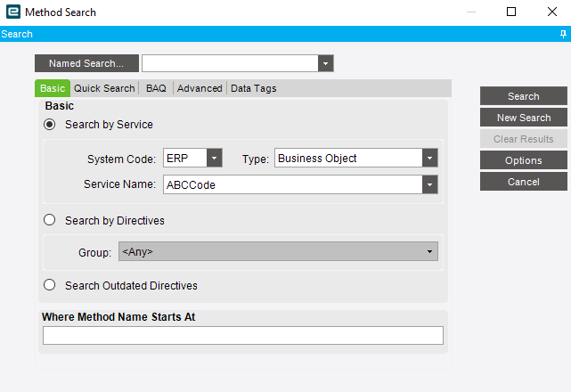Click the New Search button
571x392 pixels.
524,118
